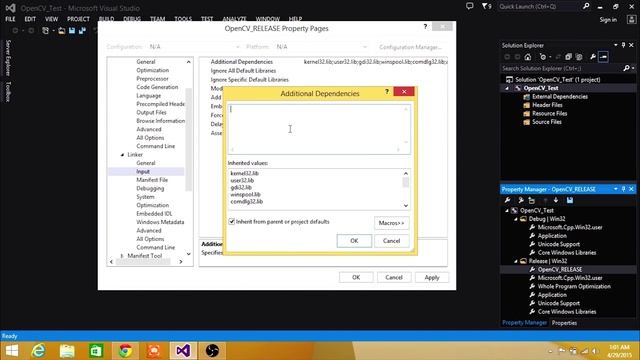Open File Explorer from the taskbar
This screenshot has height=360, width=640.
point(67,351)
